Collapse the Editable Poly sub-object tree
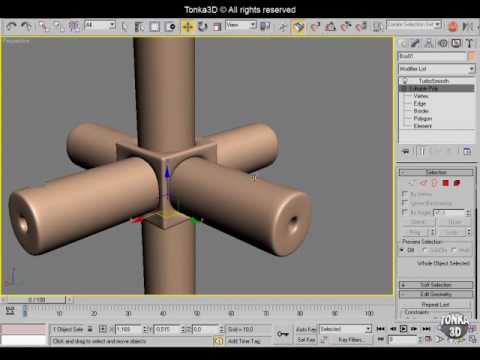This screenshot has width=480, height=360. [404, 88]
